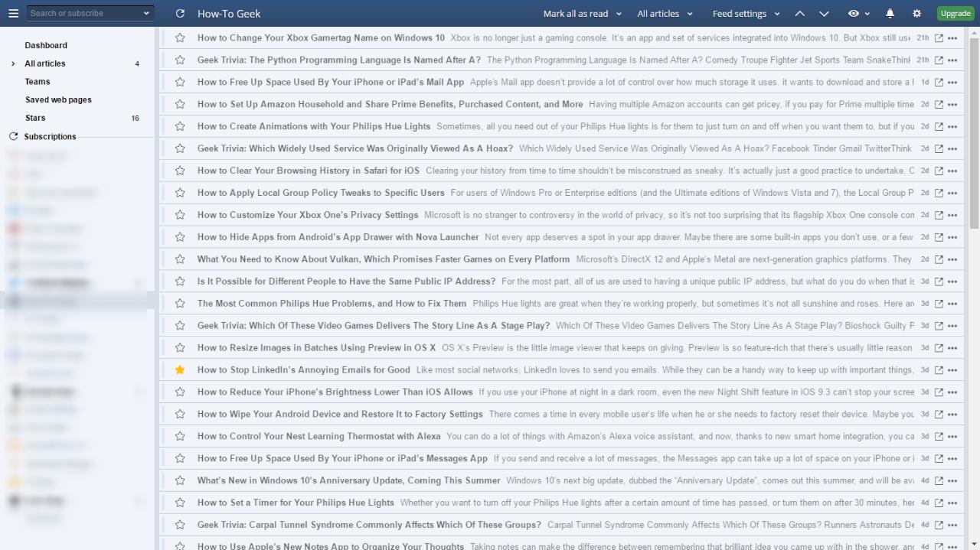Open Resize Images in Preview article externally
Image resolution: width=980 pixels, height=550 pixels.
point(939,348)
